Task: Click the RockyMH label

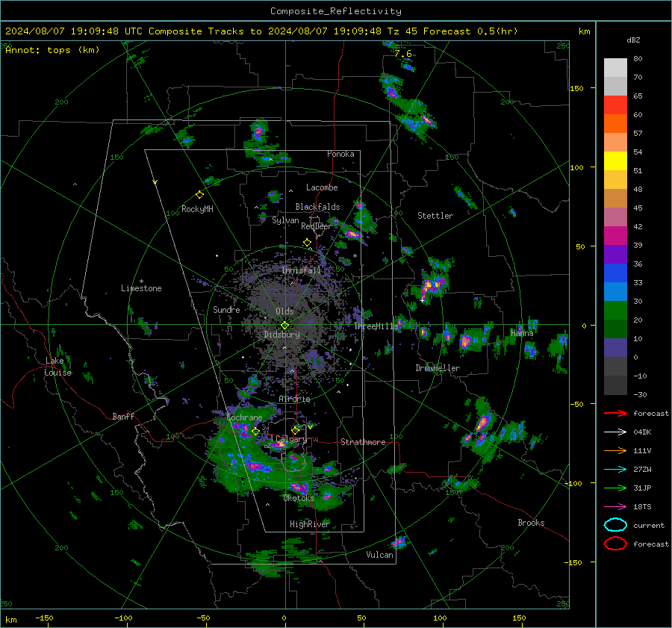Action: click(x=197, y=209)
